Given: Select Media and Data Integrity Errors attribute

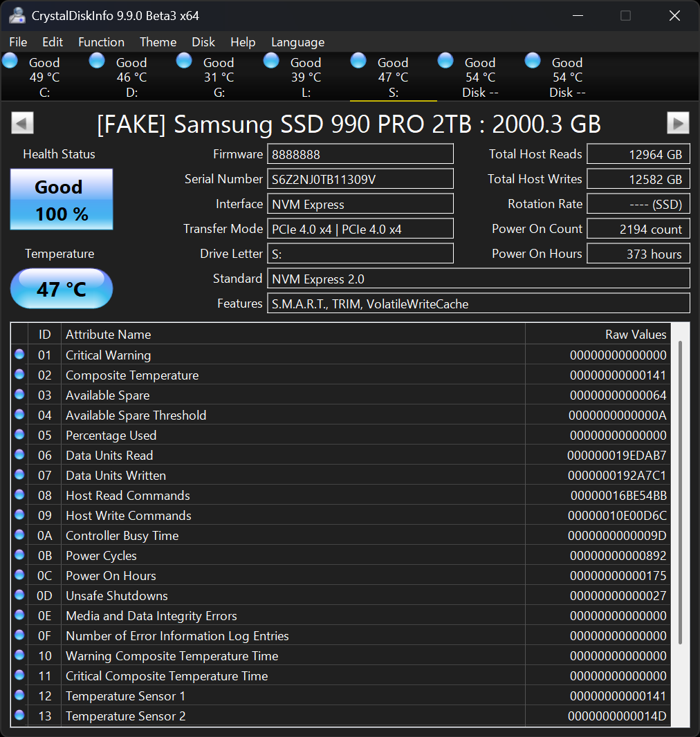Looking at the screenshot, I should pos(151,616).
